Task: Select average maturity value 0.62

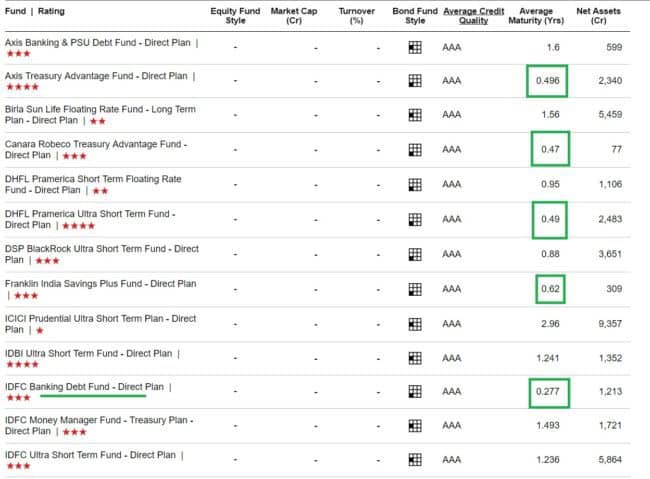Action: [550, 289]
